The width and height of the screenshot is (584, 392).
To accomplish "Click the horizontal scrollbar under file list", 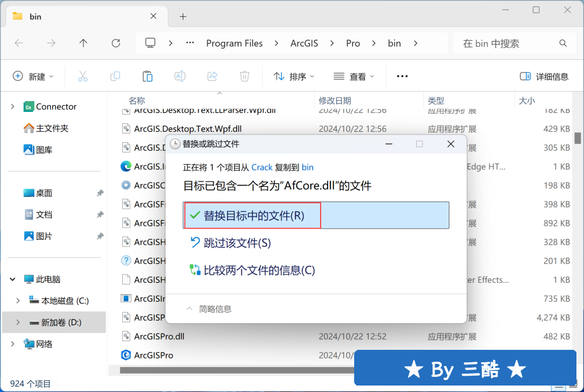I will tap(237, 370).
